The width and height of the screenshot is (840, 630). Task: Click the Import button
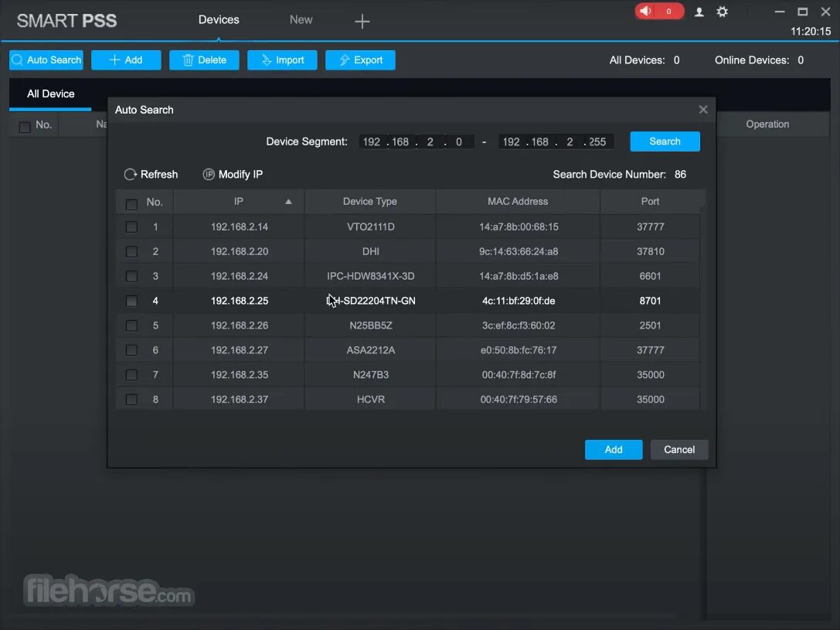282,60
